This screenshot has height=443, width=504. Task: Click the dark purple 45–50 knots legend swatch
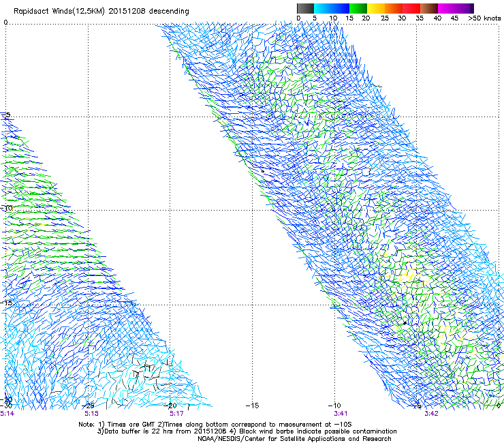[x=464, y=8]
